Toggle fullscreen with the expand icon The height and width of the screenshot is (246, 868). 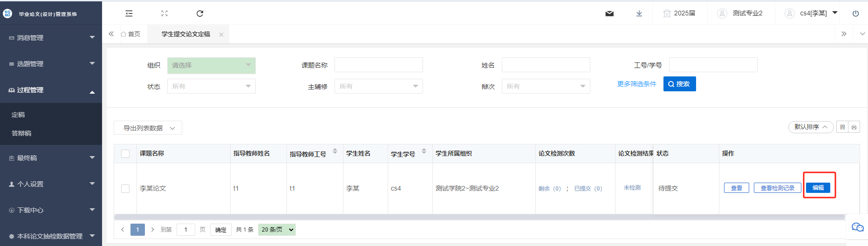pyautogui.click(x=164, y=14)
